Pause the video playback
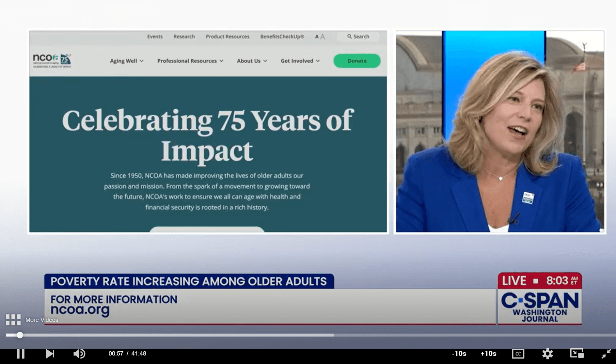Viewport: 616px width, 364px height. (21, 354)
